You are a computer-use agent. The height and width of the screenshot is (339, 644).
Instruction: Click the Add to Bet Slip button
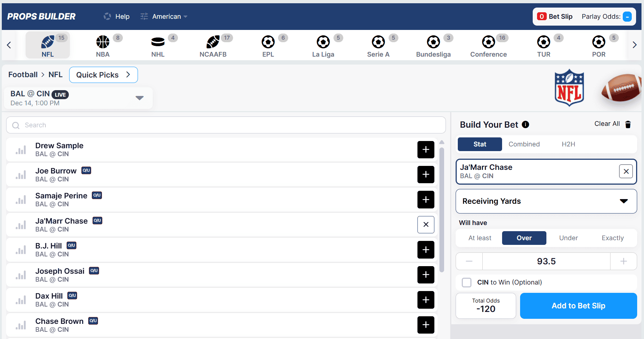(578, 305)
